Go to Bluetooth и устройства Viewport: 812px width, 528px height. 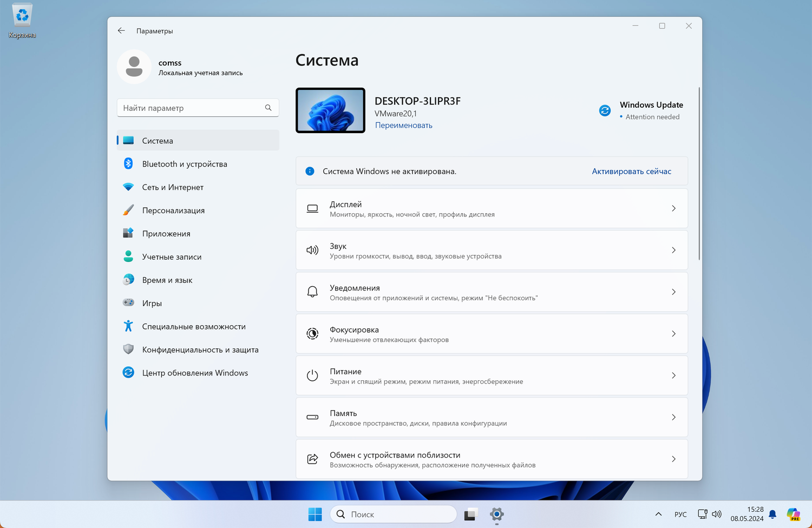(x=185, y=164)
